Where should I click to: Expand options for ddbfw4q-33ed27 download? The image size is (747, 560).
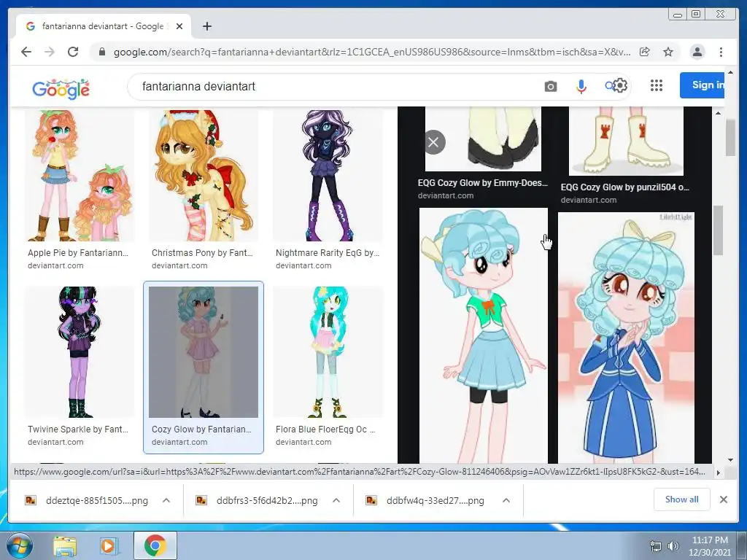[506, 500]
